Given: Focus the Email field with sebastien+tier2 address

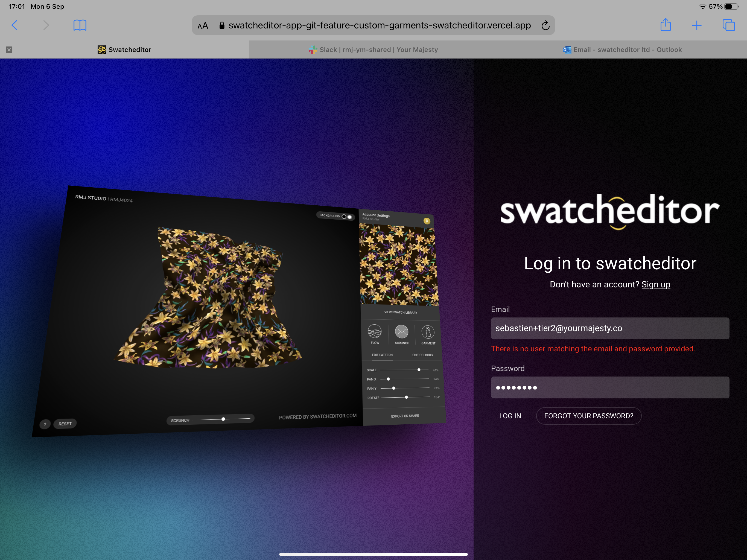Looking at the screenshot, I should pos(610,328).
